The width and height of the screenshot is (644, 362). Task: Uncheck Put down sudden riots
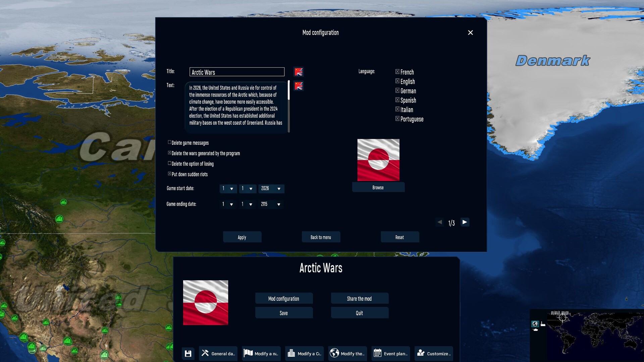pos(169,173)
